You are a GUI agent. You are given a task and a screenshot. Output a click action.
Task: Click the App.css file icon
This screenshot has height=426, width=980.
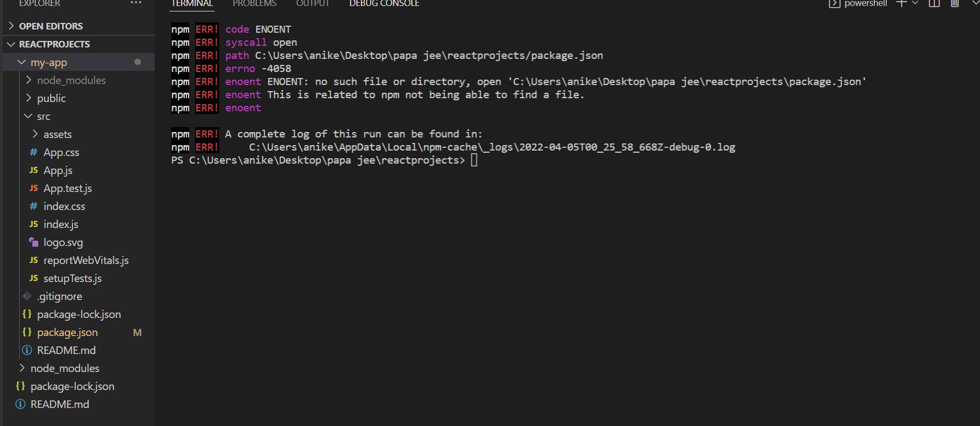pyautogui.click(x=33, y=152)
